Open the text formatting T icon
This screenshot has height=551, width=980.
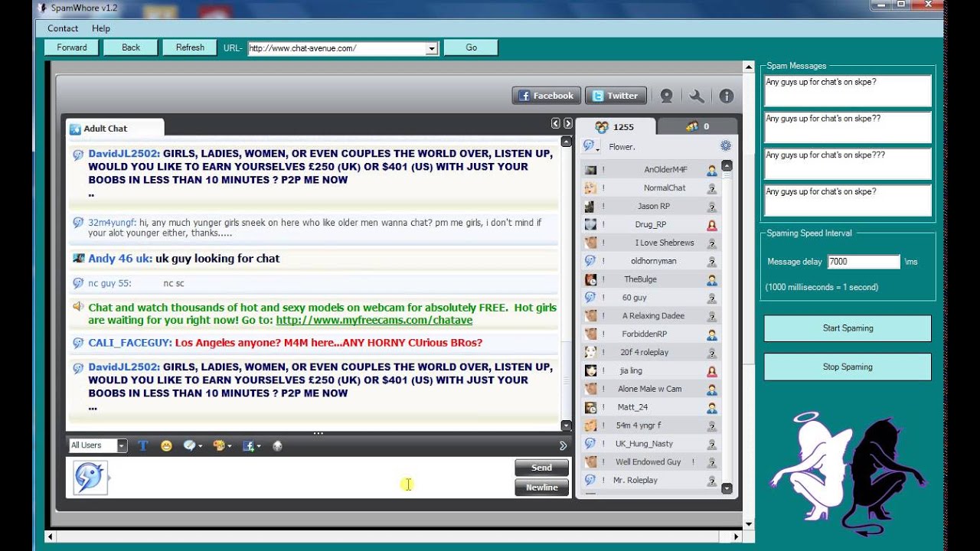[142, 445]
